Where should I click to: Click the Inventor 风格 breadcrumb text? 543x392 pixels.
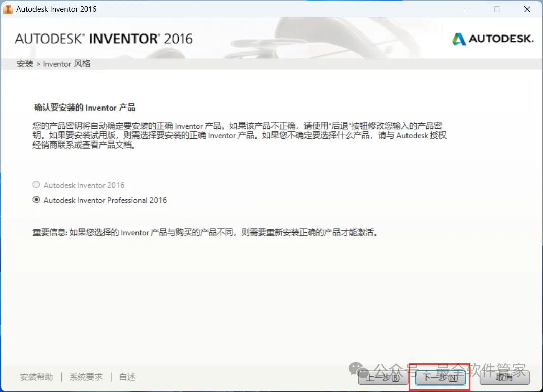66,64
